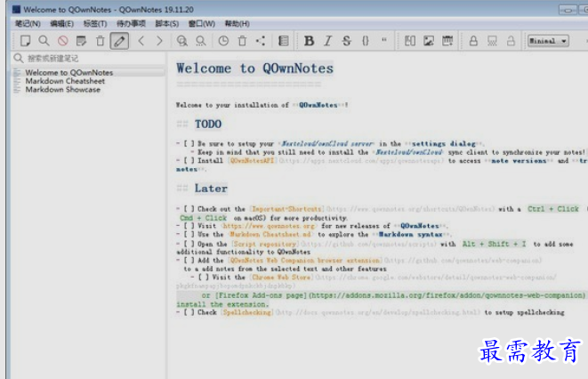
Task: Click checkbox before 'Check Spellchecking'
Action: click(189, 312)
